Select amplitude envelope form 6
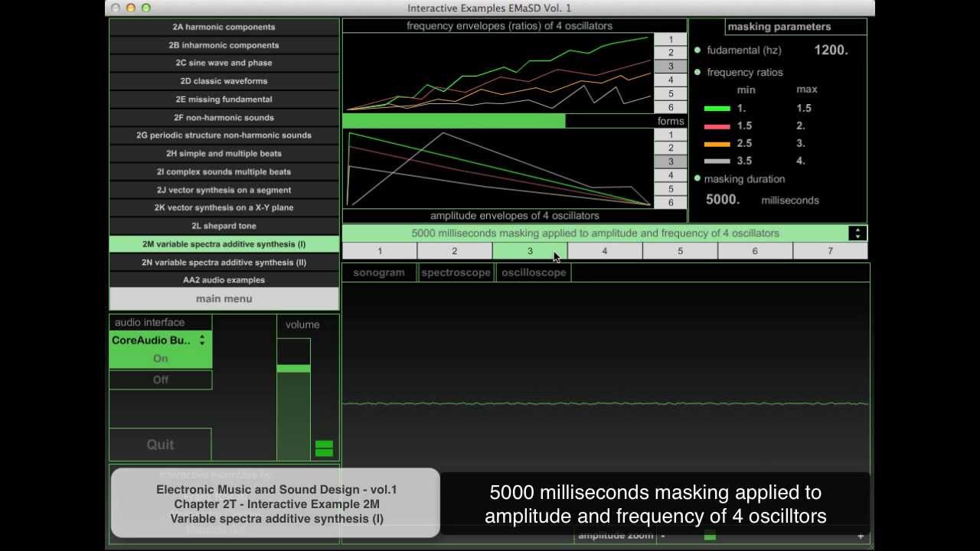 [671, 203]
